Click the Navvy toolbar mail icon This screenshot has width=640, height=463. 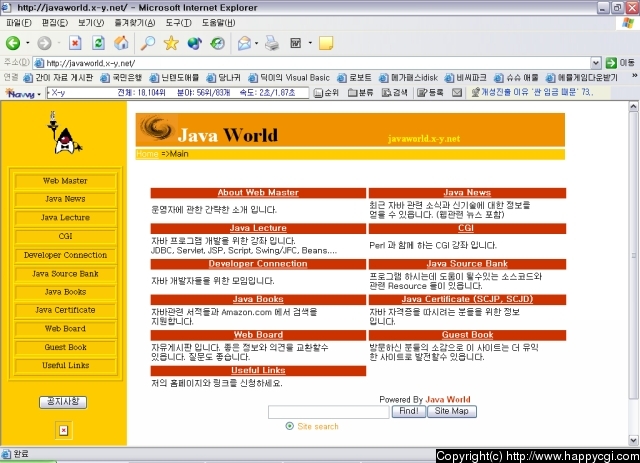pyautogui.click(x=457, y=93)
